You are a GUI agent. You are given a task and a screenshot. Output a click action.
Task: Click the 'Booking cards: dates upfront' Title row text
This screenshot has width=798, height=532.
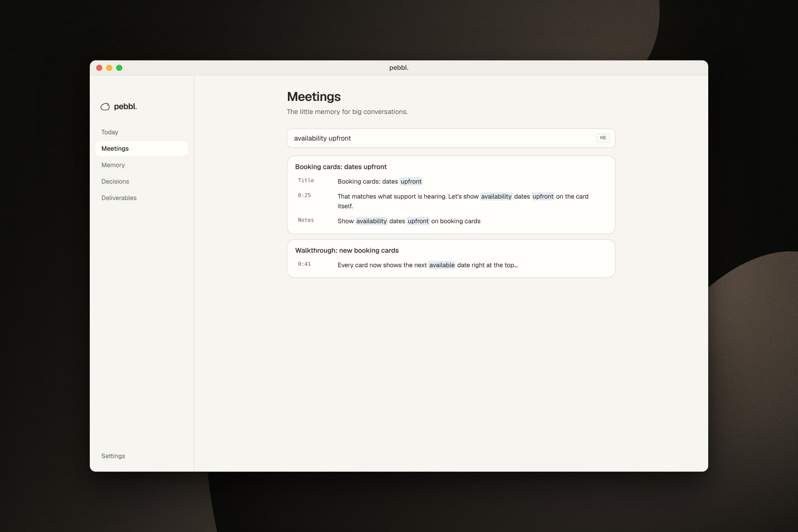379,181
